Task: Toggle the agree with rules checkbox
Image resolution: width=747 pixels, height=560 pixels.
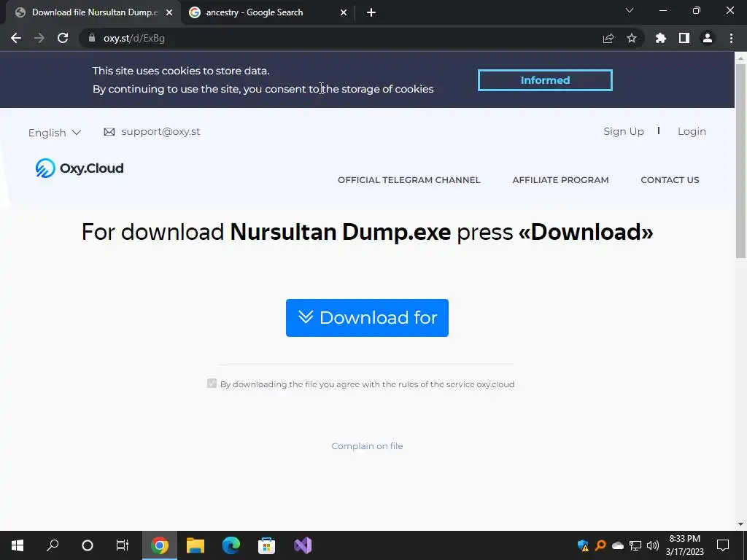Action: point(212,384)
